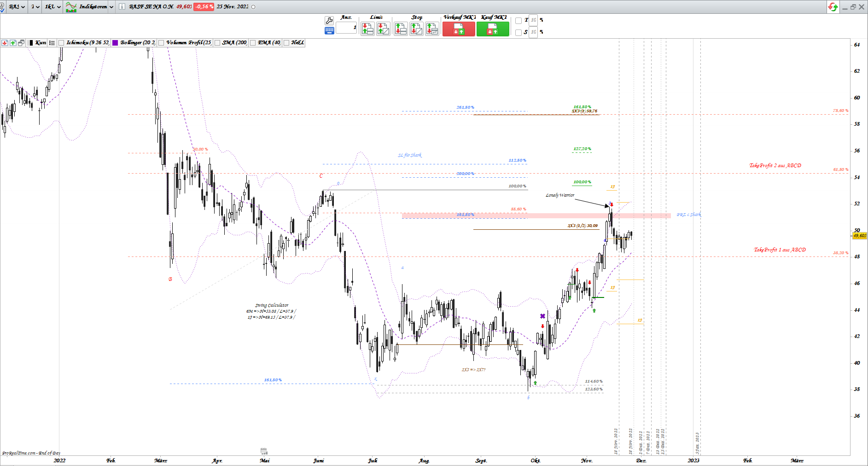Toggle the EMA (40) checkbox
The width and height of the screenshot is (868, 466).
pyautogui.click(x=253, y=43)
